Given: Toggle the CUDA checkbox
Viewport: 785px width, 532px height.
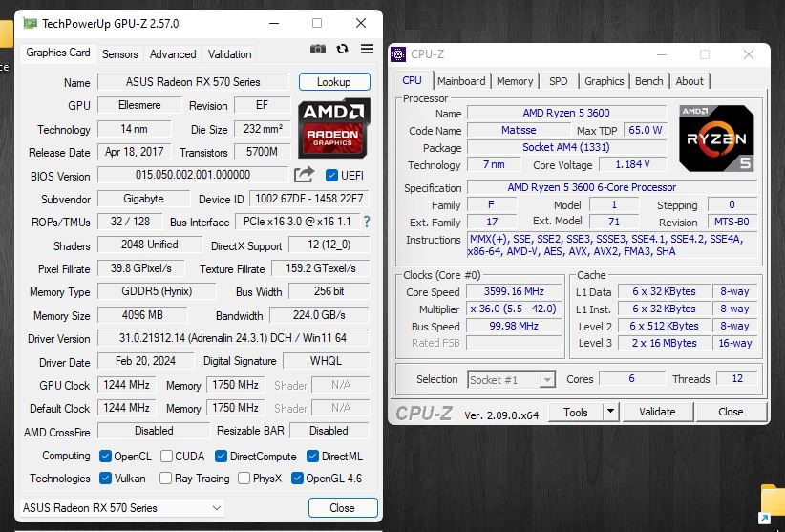Looking at the screenshot, I should tap(167, 456).
